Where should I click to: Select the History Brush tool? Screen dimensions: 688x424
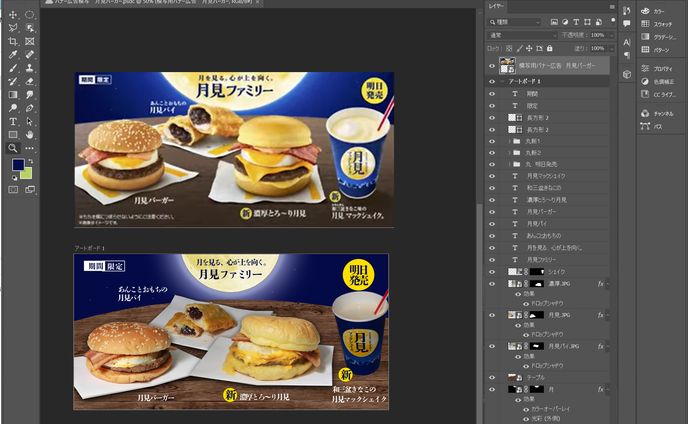coord(13,81)
